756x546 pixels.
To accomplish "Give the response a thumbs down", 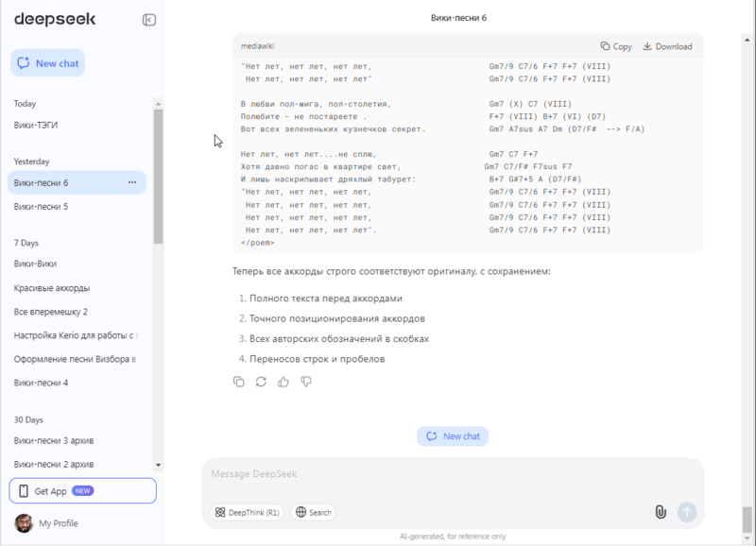I will click(306, 382).
